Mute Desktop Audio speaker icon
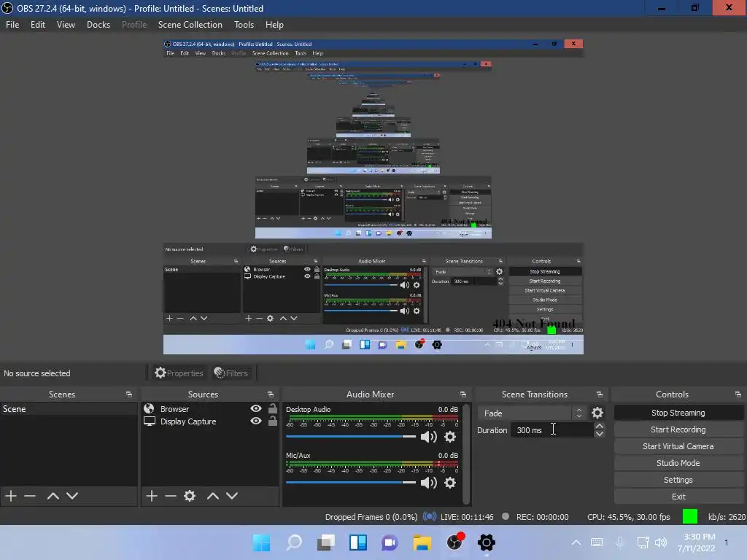The width and height of the screenshot is (747, 560). pyautogui.click(x=429, y=437)
